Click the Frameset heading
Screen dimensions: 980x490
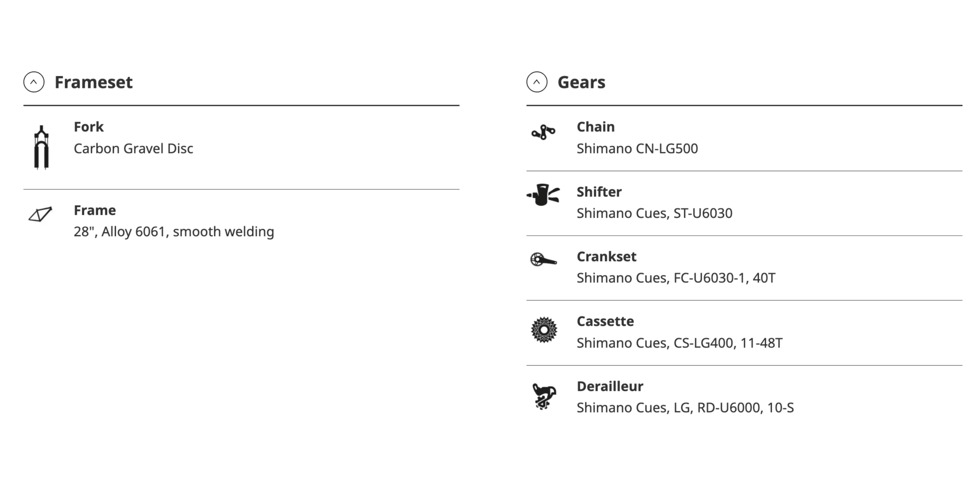(93, 82)
